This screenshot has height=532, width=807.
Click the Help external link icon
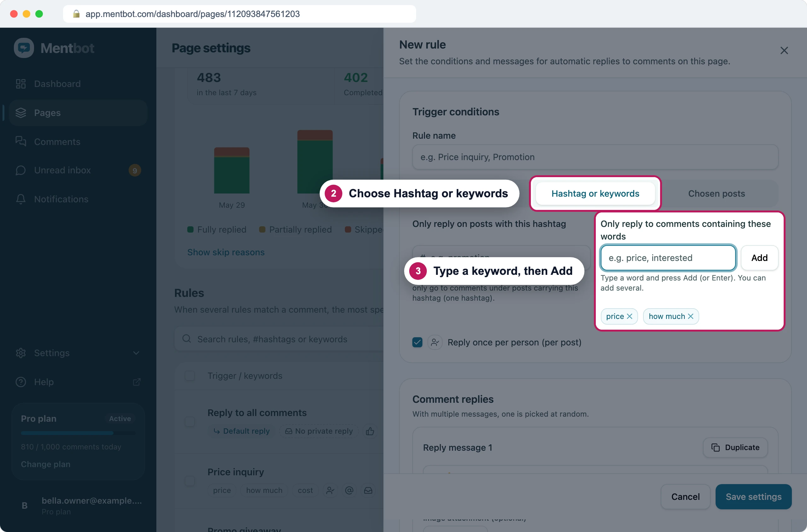(x=136, y=382)
